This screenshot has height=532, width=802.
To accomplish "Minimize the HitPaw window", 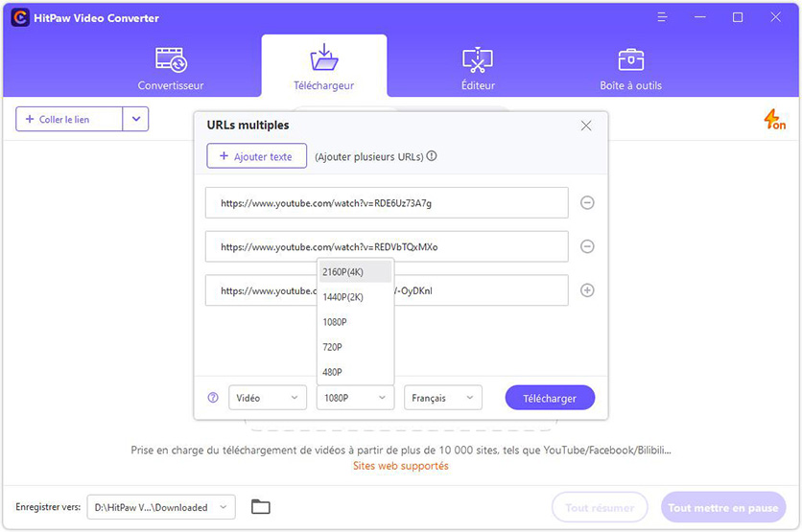I will pyautogui.click(x=700, y=17).
